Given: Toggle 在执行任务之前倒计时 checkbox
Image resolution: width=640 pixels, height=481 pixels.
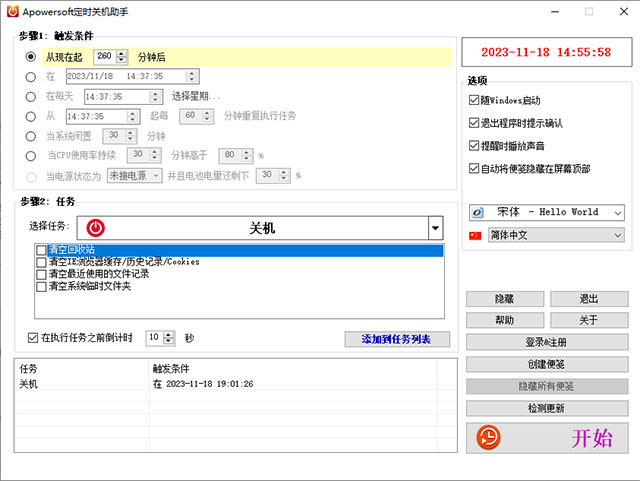Looking at the screenshot, I should coord(33,338).
